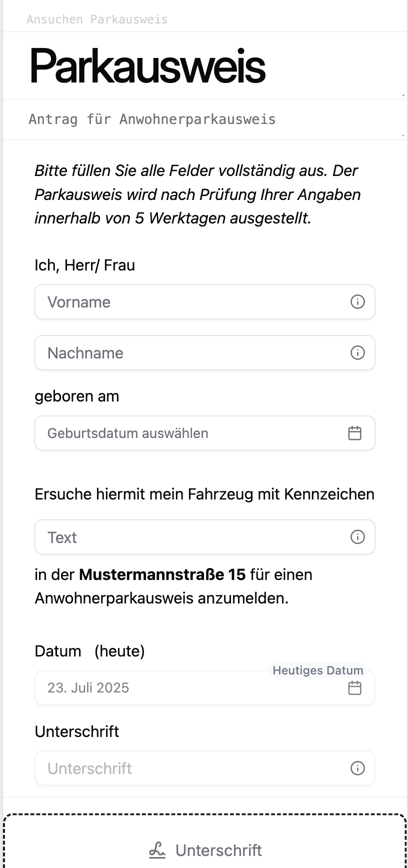Click the Ansuchen Parkausweis breadcrumb text
The height and width of the screenshot is (868, 408).
click(97, 19)
